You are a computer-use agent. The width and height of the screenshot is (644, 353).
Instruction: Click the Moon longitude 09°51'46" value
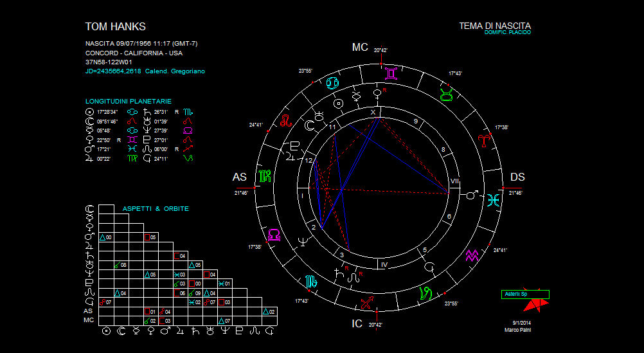pos(107,122)
